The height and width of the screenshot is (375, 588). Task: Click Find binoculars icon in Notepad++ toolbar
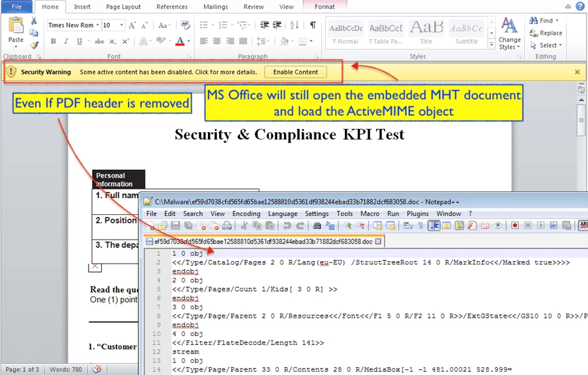317,226
